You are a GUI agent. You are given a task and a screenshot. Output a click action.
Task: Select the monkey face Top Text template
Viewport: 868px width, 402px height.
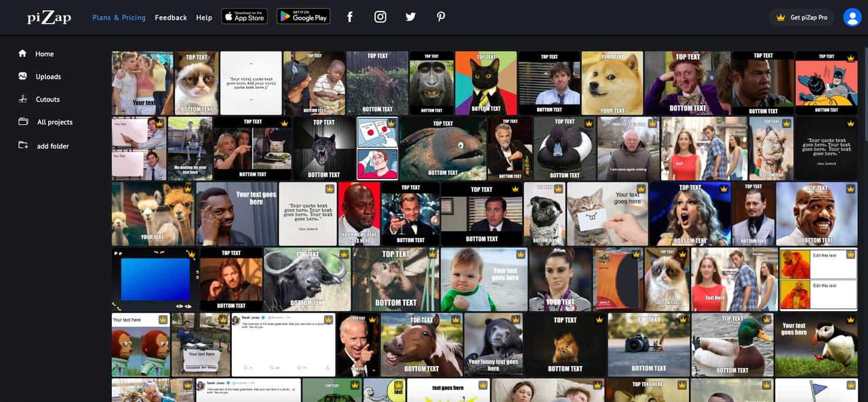click(431, 83)
